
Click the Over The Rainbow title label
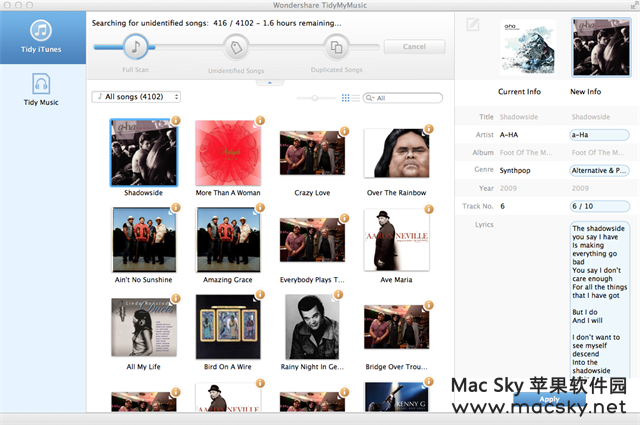[x=396, y=193]
